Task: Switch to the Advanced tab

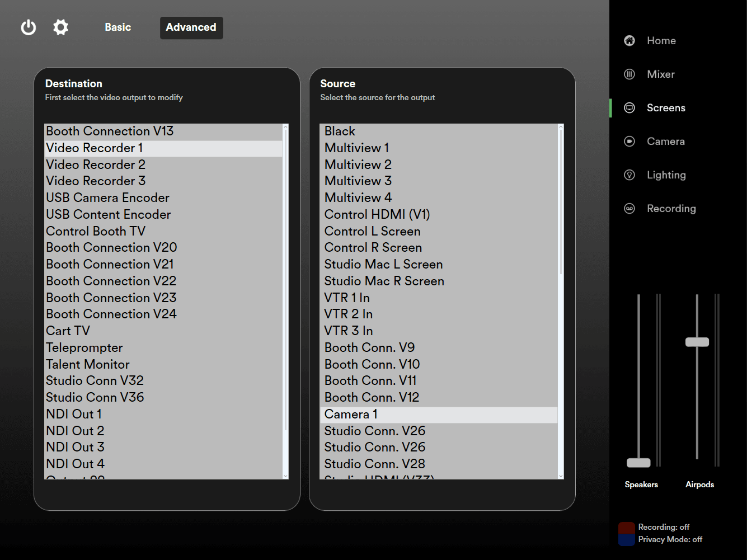Action: tap(191, 27)
